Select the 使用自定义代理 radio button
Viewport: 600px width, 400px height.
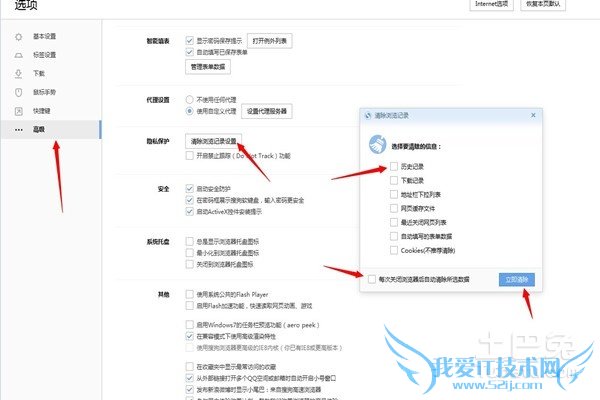[189, 111]
